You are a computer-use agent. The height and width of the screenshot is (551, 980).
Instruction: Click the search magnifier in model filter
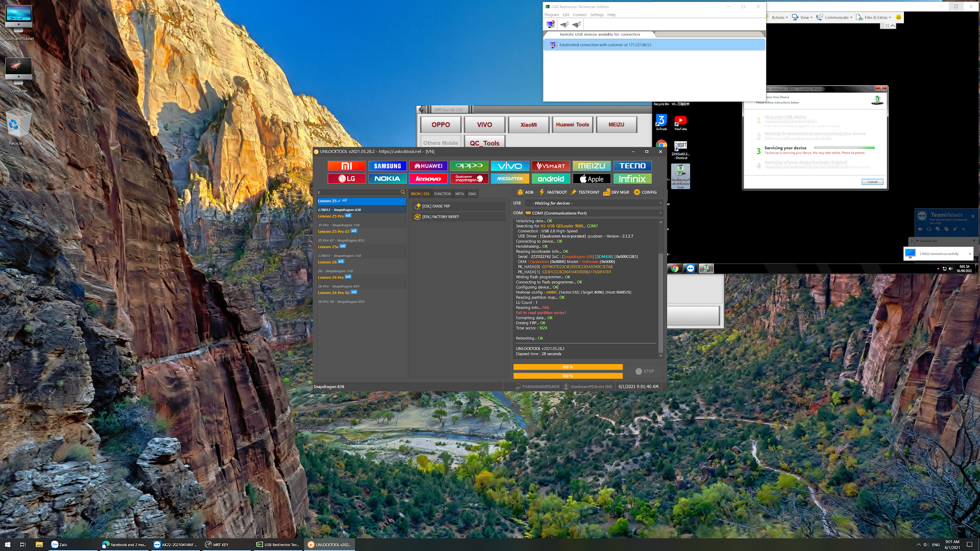click(x=403, y=192)
